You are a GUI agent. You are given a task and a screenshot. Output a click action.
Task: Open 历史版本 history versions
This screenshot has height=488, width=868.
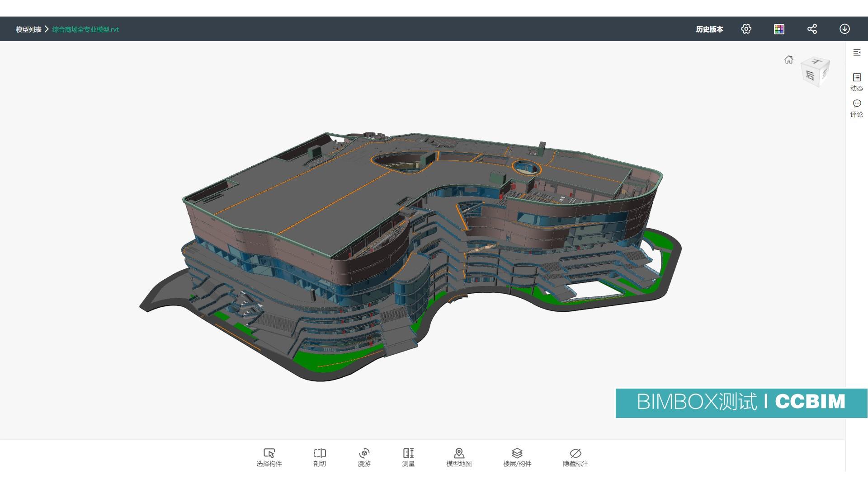[709, 29]
